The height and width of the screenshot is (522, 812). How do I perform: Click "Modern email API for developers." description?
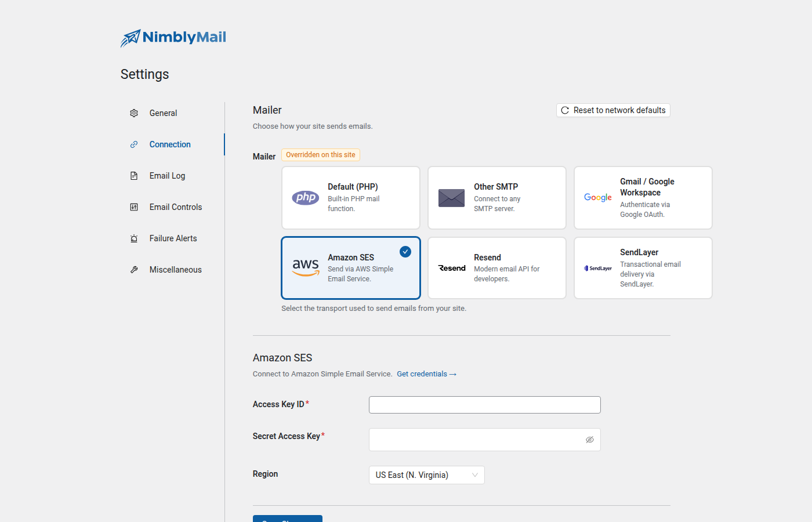pyautogui.click(x=506, y=274)
